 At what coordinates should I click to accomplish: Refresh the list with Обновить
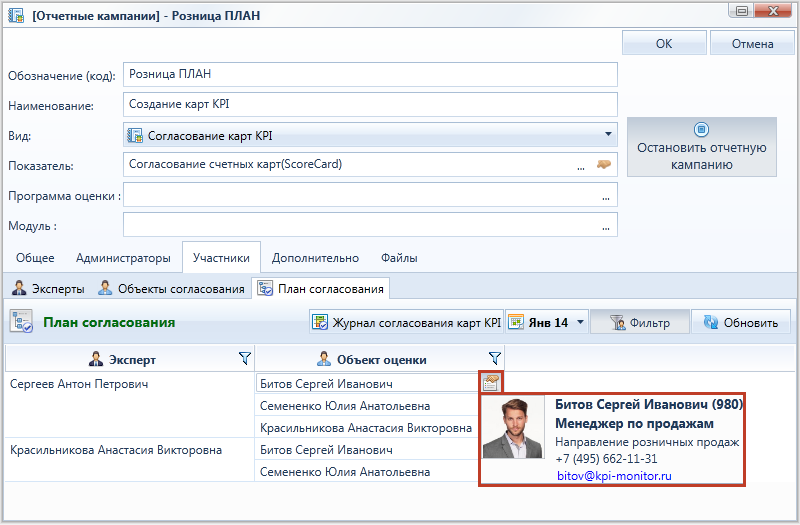(x=741, y=322)
